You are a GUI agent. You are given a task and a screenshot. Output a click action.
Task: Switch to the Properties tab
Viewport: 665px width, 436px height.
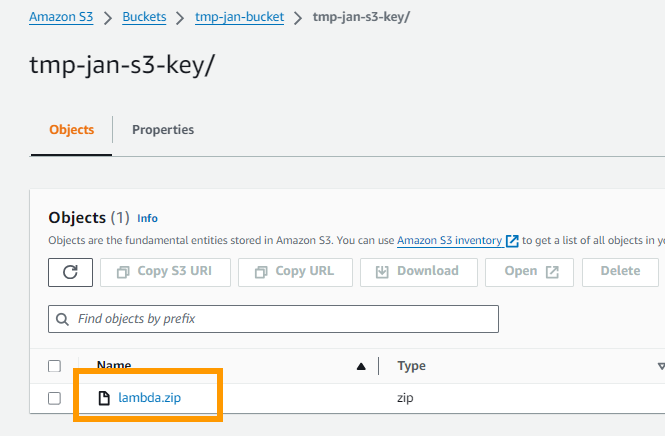point(163,130)
